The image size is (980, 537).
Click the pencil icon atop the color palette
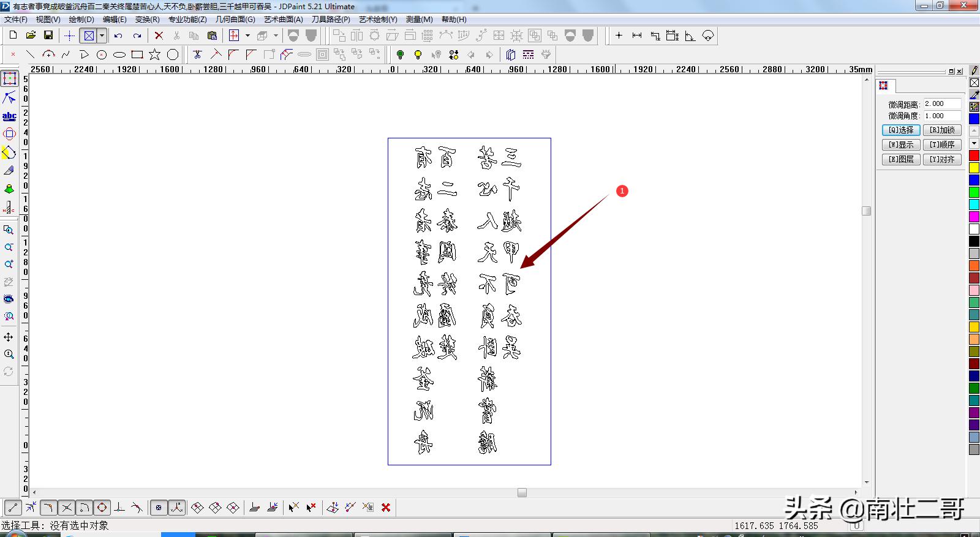click(974, 71)
